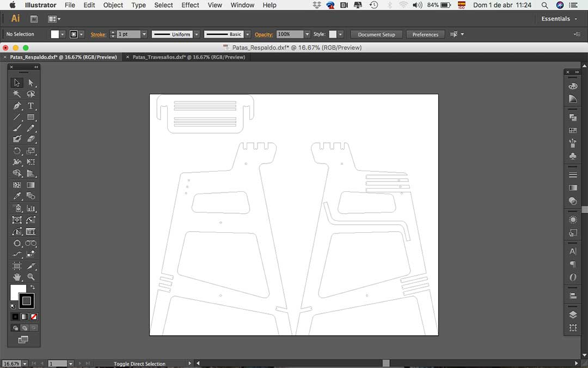
Task: Open the Character panel icon
Action: pos(573,251)
